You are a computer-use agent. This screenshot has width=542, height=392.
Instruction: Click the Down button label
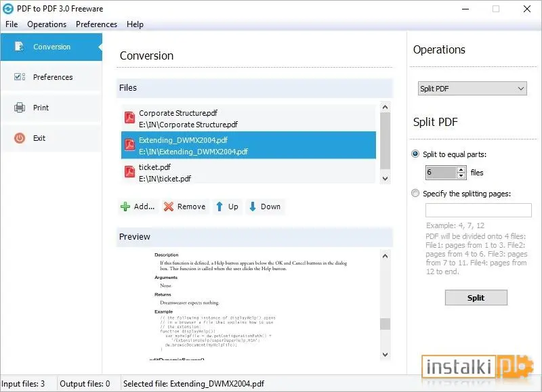tap(270, 206)
